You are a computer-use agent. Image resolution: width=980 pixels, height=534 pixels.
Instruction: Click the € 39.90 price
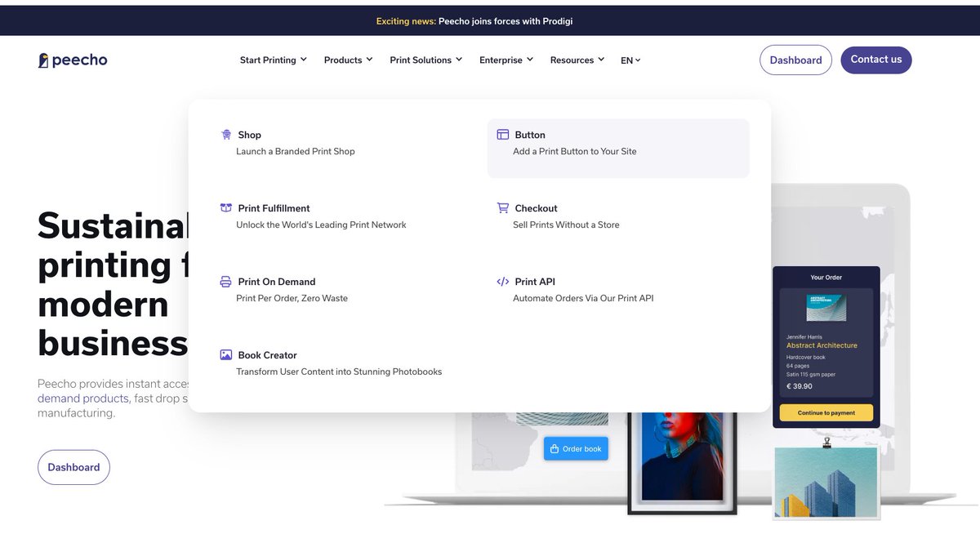[800, 386]
